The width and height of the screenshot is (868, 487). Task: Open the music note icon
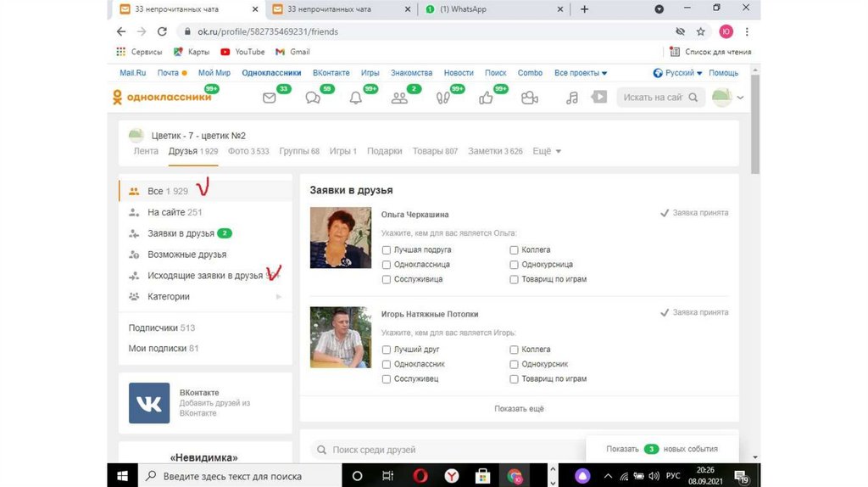(572, 98)
